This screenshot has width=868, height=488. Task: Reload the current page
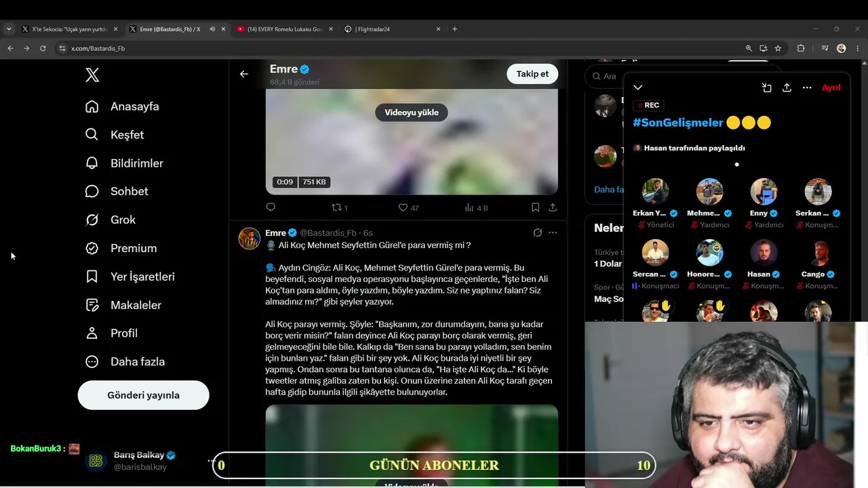(43, 48)
